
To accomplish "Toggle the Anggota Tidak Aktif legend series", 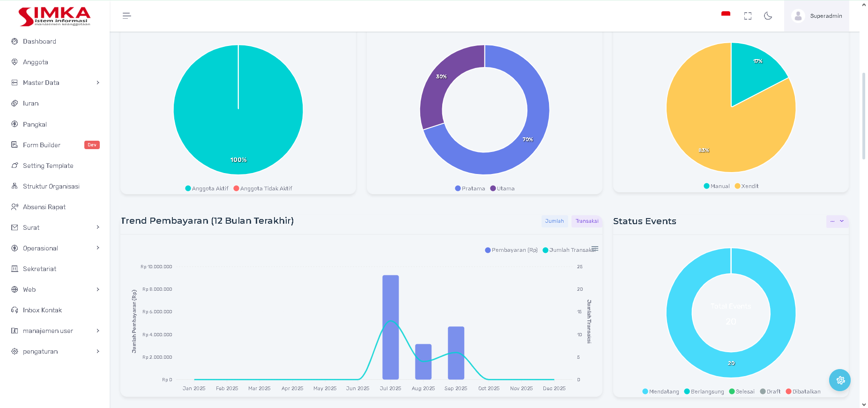I will [x=266, y=189].
